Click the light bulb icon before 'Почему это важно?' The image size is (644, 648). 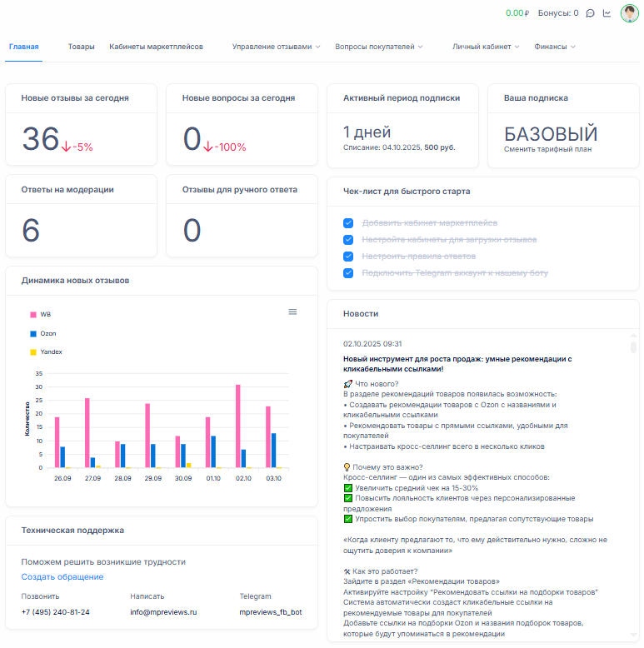pyautogui.click(x=347, y=466)
